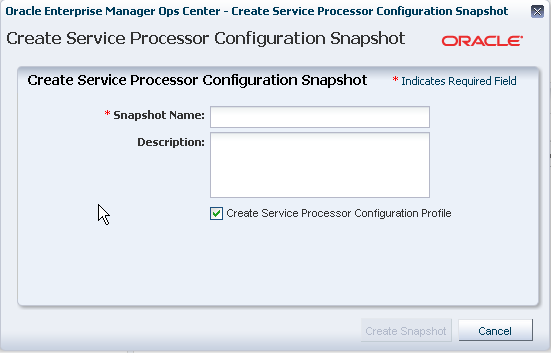Click the red asterisk beside Snapshot Name
This screenshot has height=360, width=560.
point(107,114)
